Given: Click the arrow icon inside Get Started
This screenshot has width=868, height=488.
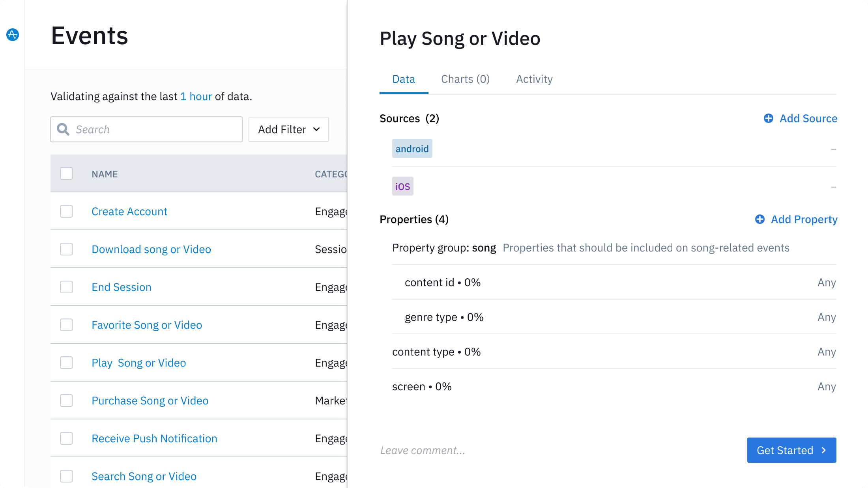Looking at the screenshot, I should click(824, 450).
